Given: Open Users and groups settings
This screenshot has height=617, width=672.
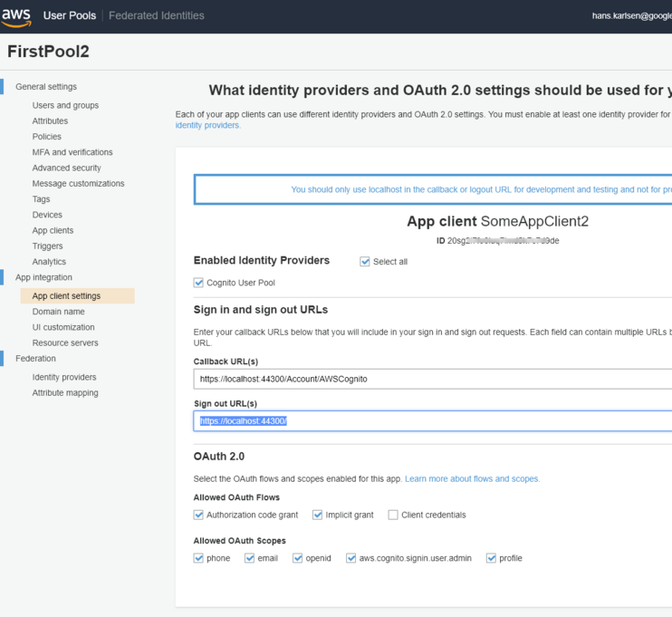Looking at the screenshot, I should [x=65, y=105].
